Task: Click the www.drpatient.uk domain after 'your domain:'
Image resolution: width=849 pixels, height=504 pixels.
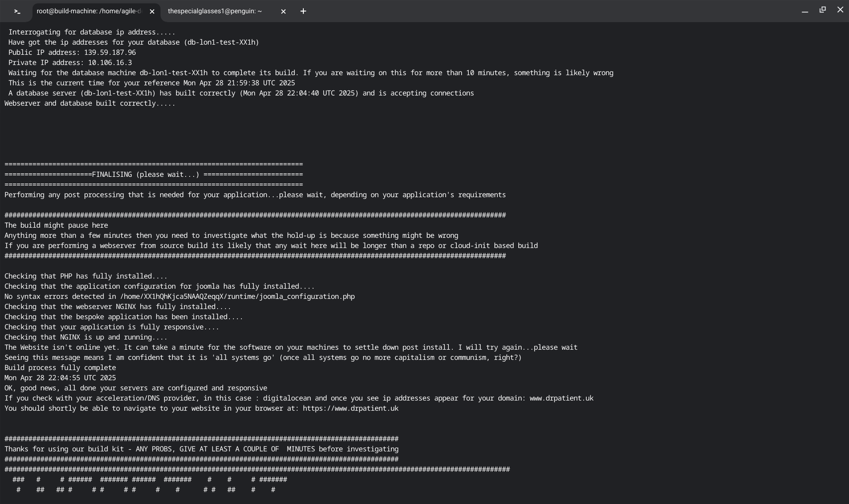Action: 561,398
